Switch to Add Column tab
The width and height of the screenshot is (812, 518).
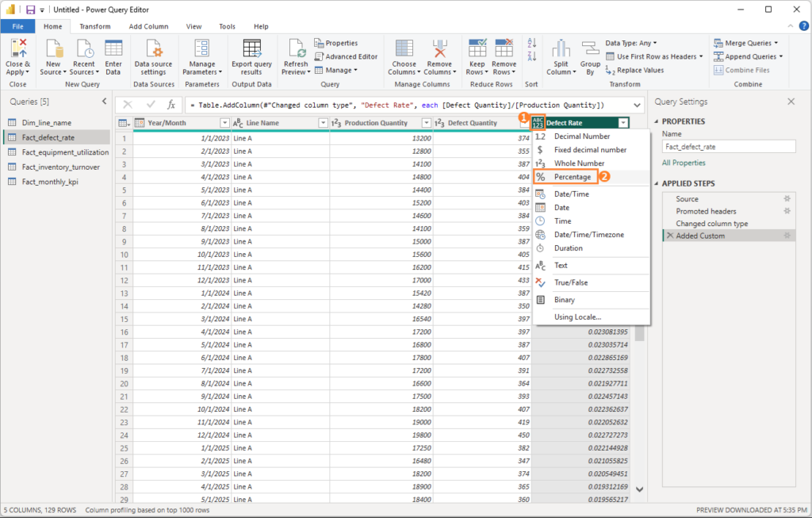[x=148, y=26]
